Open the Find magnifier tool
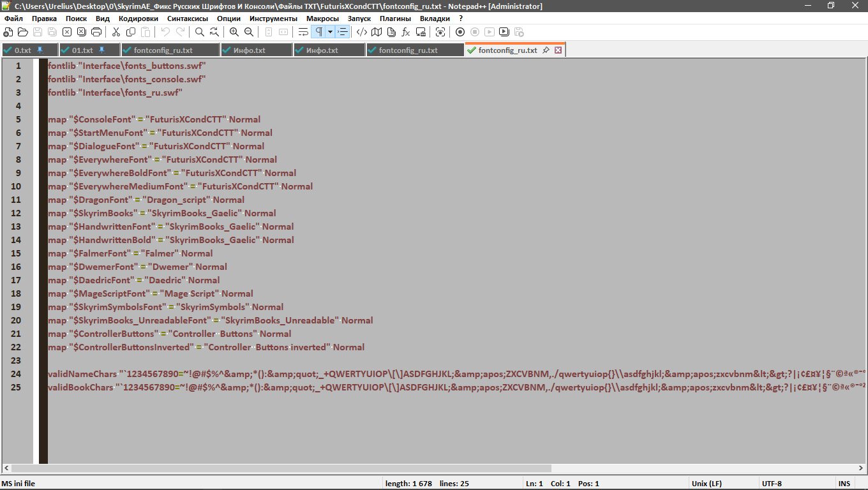 tap(200, 32)
